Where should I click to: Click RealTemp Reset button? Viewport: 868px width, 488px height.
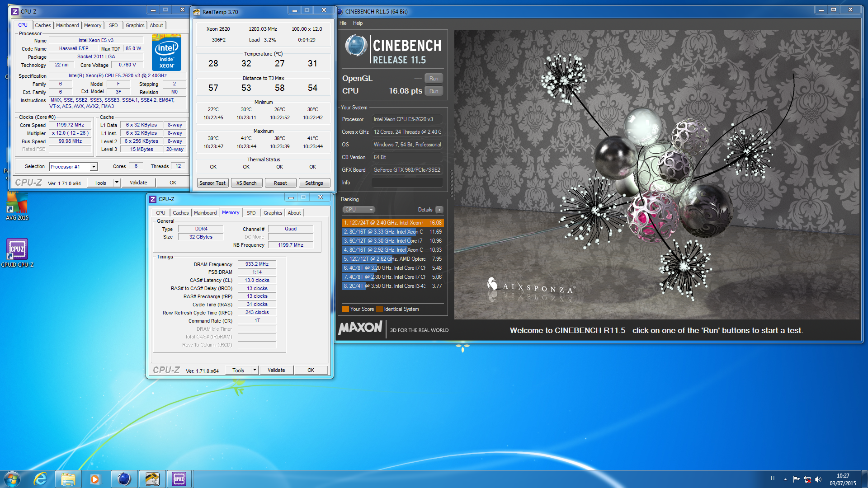[x=280, y=183]
